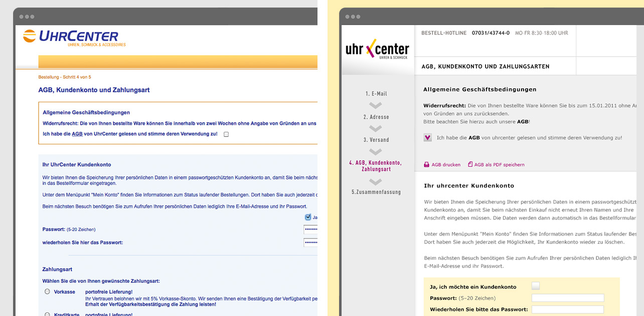Viewport: 644px width, 316px height.
Task: Go to step '1. E-Mail' in the sidebar
Action: pos(376,94)
